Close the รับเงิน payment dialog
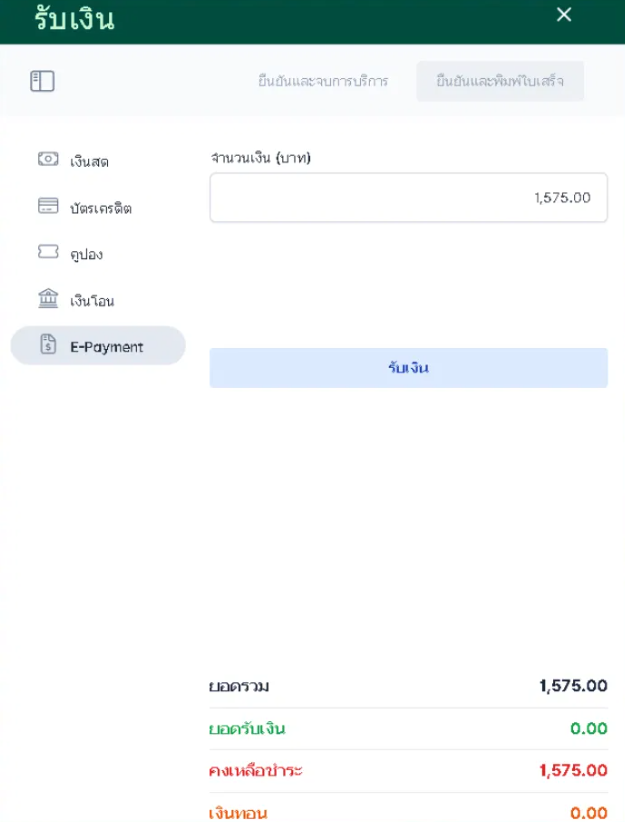This screenshot has width=625, height=822. tap(564, 15)
